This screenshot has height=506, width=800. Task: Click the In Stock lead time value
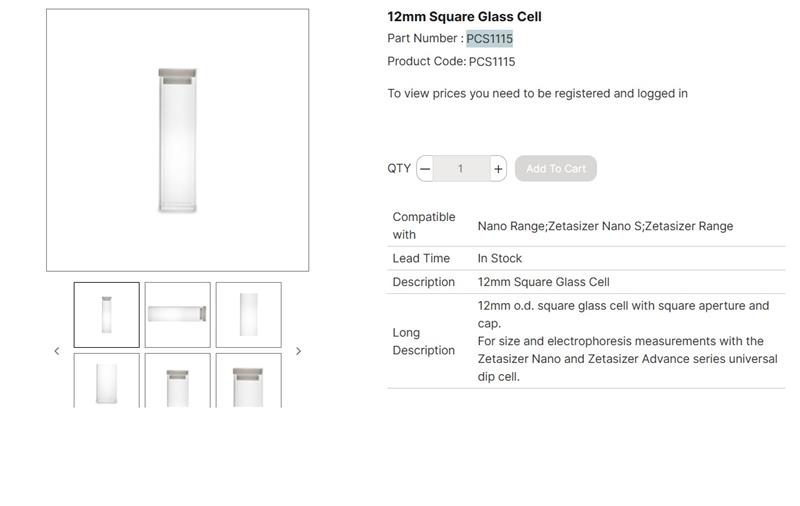click(x=500, y=258)
